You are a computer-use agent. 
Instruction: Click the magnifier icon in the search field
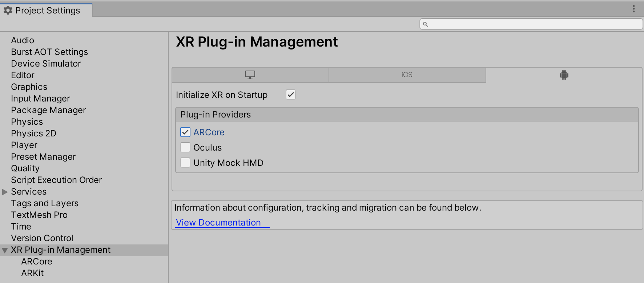(x=426, y=24)
